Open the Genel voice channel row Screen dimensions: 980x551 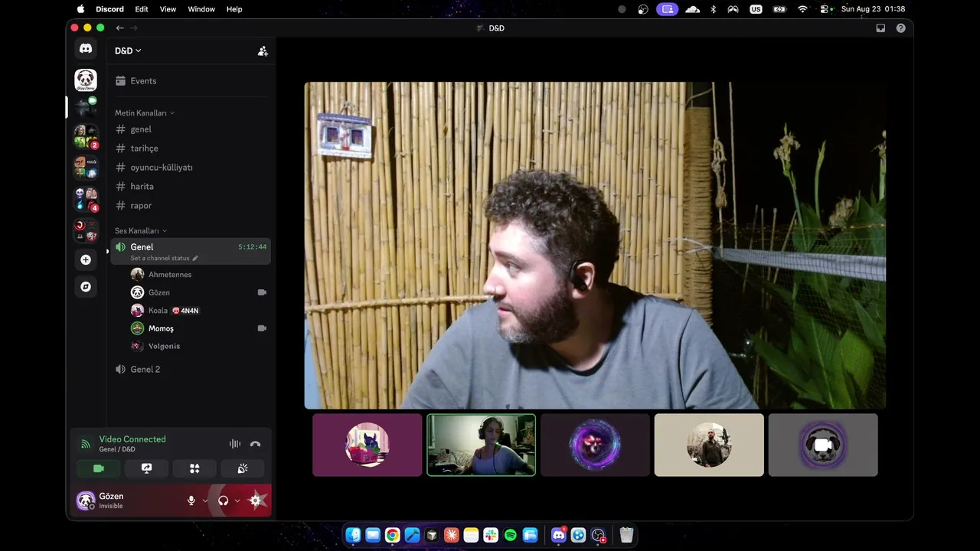[x=191, y=251]
